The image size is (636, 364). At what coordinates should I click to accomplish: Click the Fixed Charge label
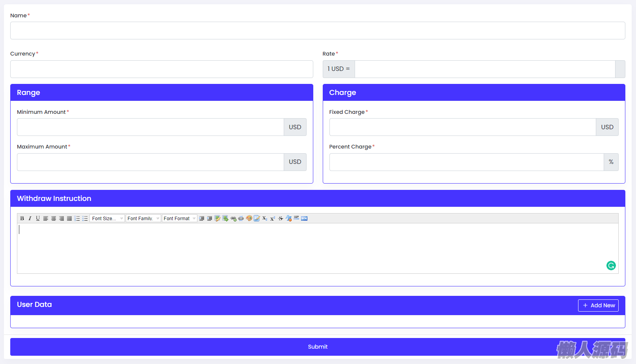pyautogui.click(x=347, y=112)
